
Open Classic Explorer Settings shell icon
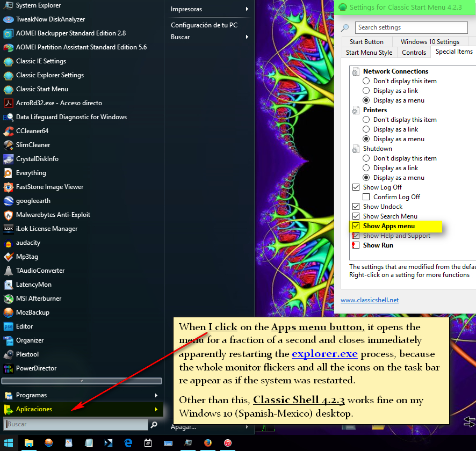click(8, 75)
